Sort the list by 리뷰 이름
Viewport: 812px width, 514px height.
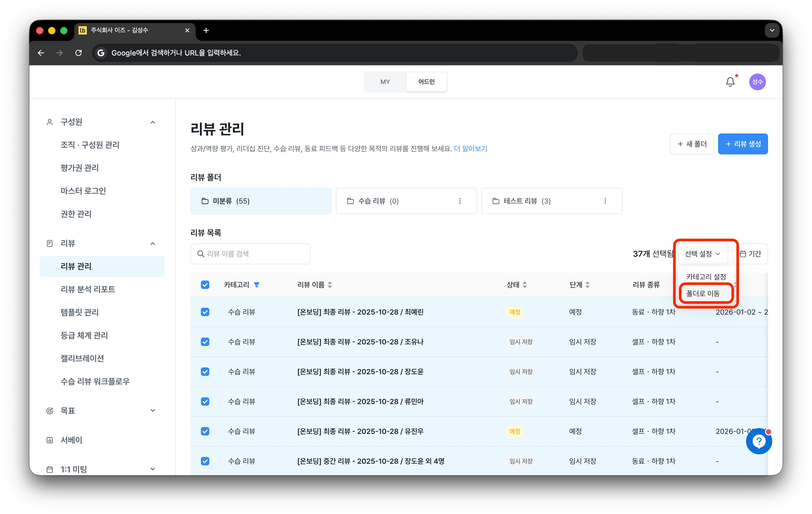(330, 285)
